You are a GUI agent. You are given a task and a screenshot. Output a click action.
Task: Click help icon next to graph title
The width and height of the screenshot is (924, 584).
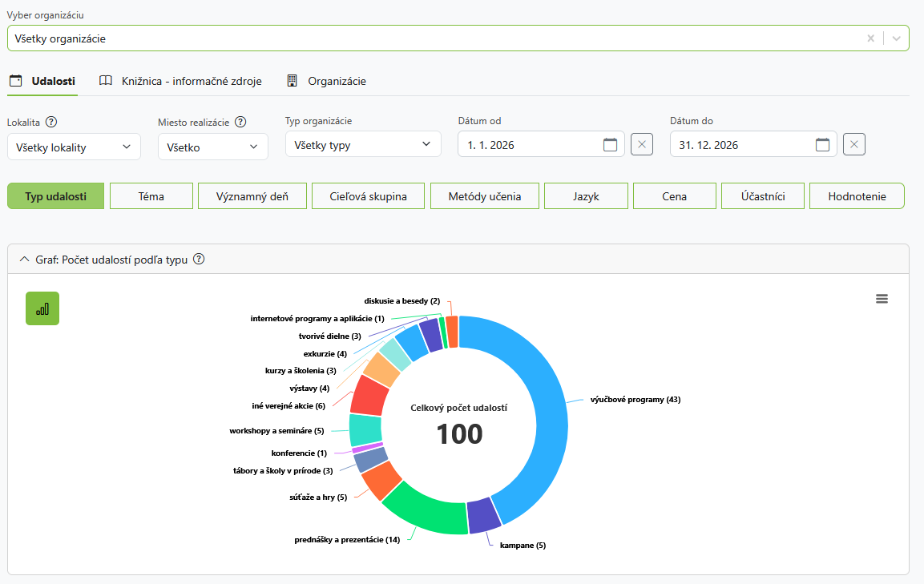pyautogui.click(x=200, y=260)
